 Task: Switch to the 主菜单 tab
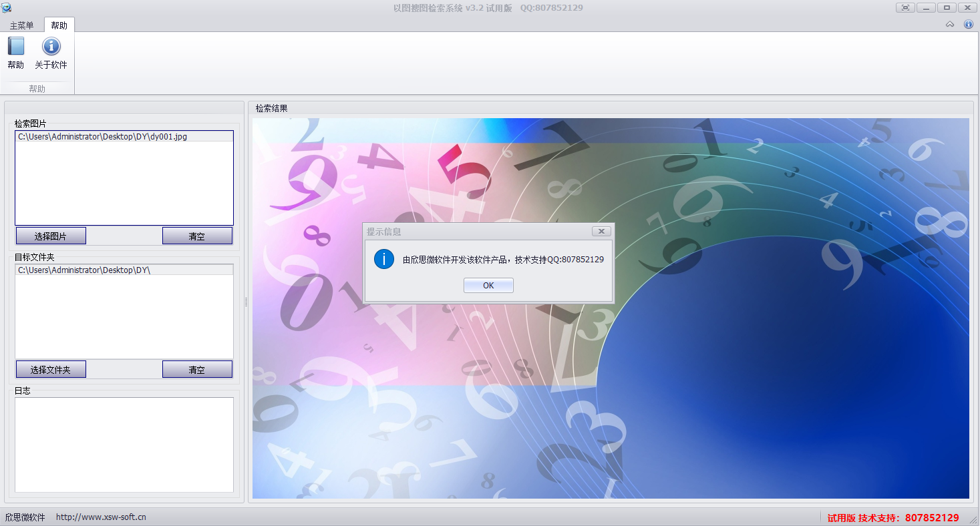pos(21,25)
